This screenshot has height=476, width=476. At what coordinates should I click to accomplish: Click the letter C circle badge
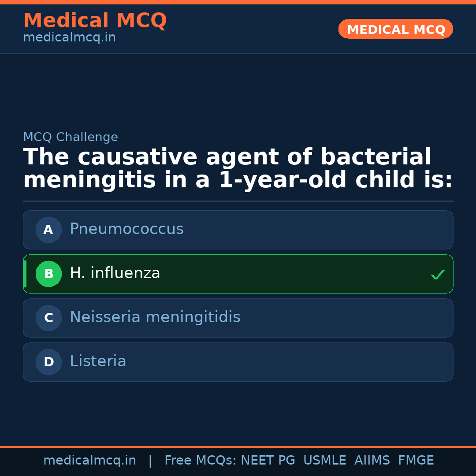coord(48,318)
